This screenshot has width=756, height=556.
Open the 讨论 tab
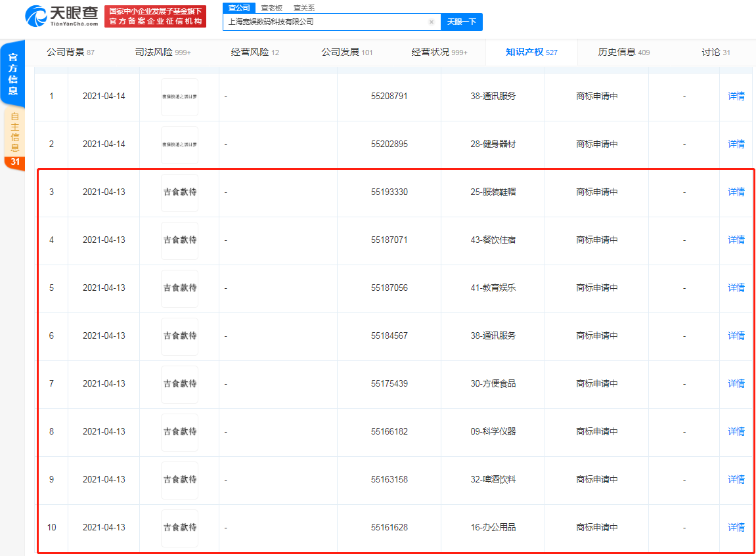click(x=716, y=52)
